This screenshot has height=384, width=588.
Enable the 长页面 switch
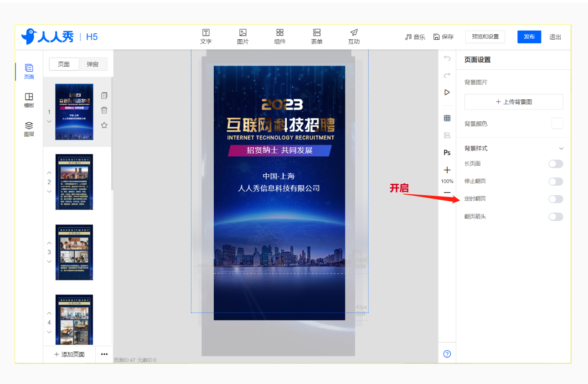(556, 164)
